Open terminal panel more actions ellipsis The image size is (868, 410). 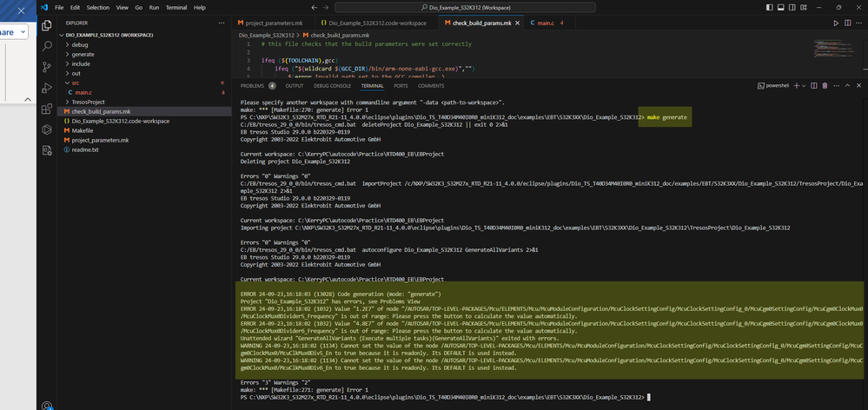(x=836, y=86)
